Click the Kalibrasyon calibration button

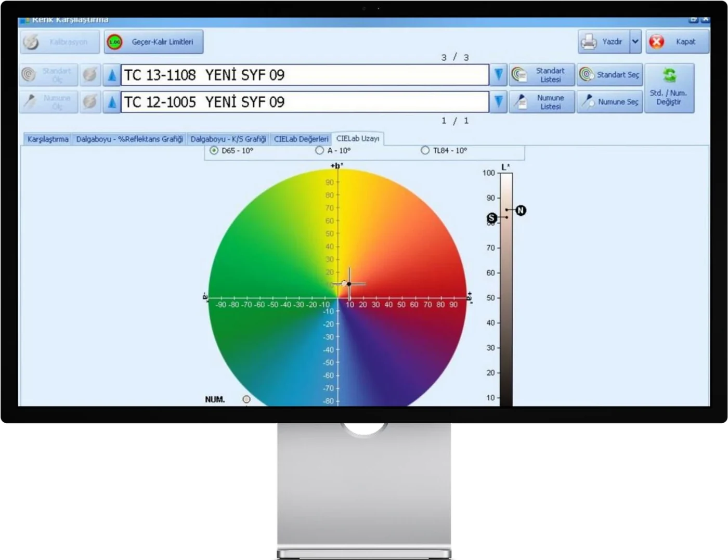pyautogui.click(x=60, y=42)
